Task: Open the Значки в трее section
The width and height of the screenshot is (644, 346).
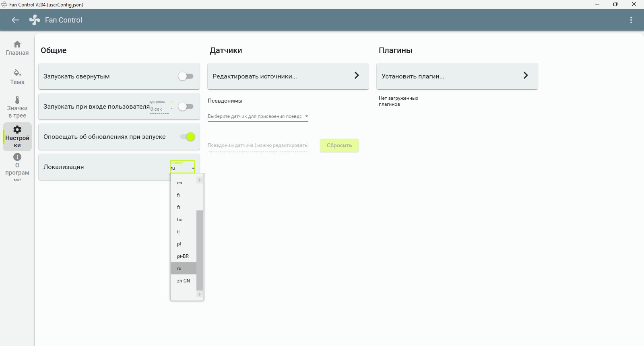Action: (17, 107)
